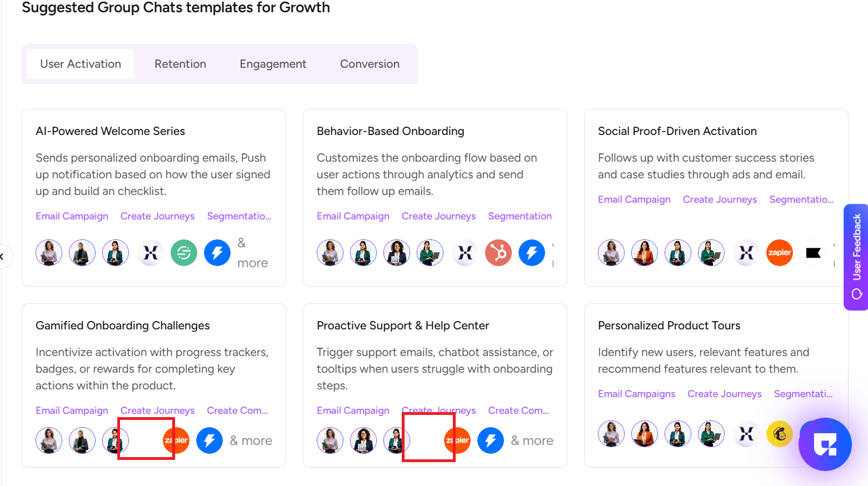This screenshot has width=868, height=486.
Task: Expand "& more" in Proactive Support card
Action: (532, 440)
